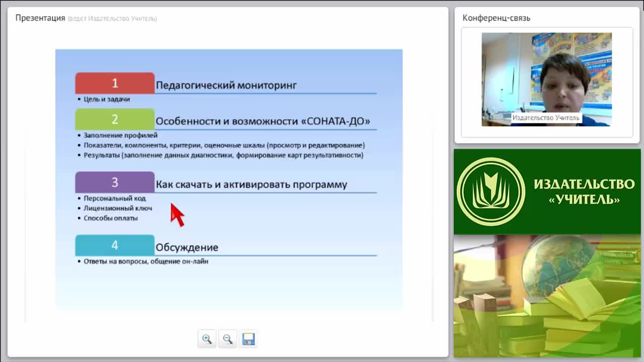Select heading Особенности и возможности «СОНАТА-ДО»
Viewport: 644px width, 362px height.
[x=263, y=121]
